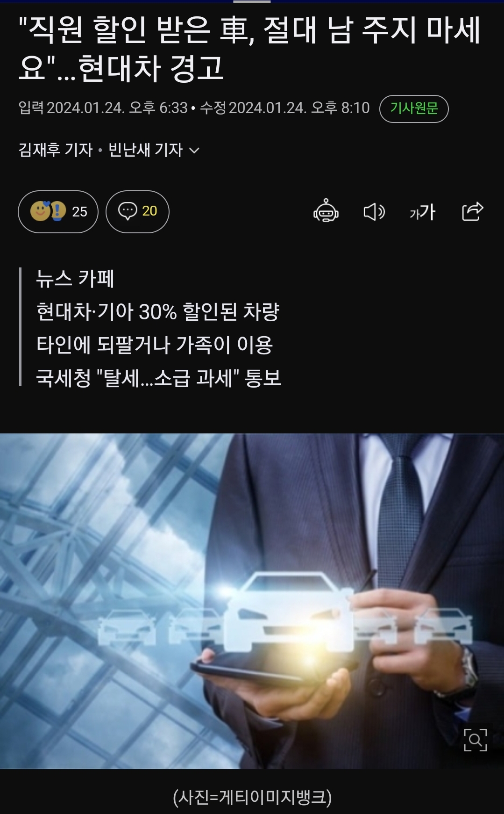This screenshot has height=814, width=504.
Task: Select reporter name 빈난새 기자
Action: [146, 150]
